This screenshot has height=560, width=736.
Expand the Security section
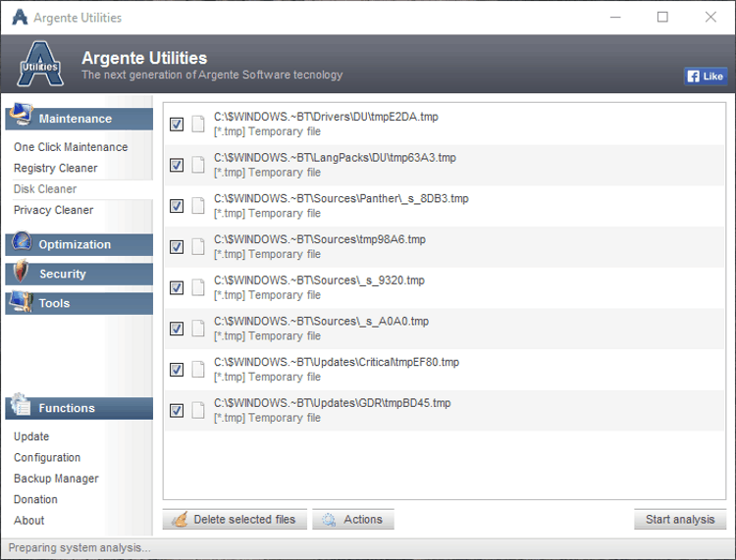[x=79, y=274]
